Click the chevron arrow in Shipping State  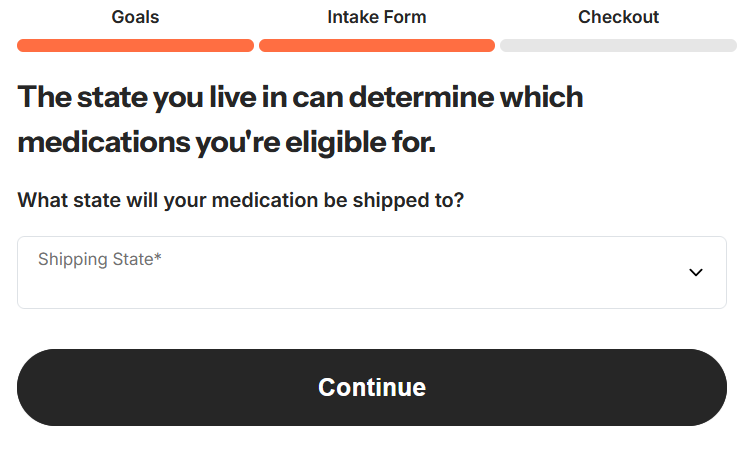coord(696,273)
